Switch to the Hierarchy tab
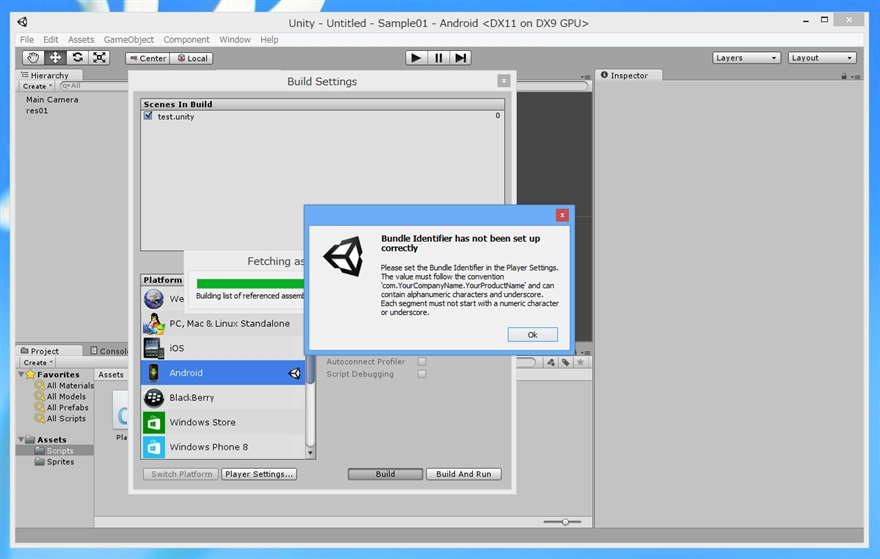The height and width of the screenshot is (559, 880). pyautogui.click(x=49, y=75)
